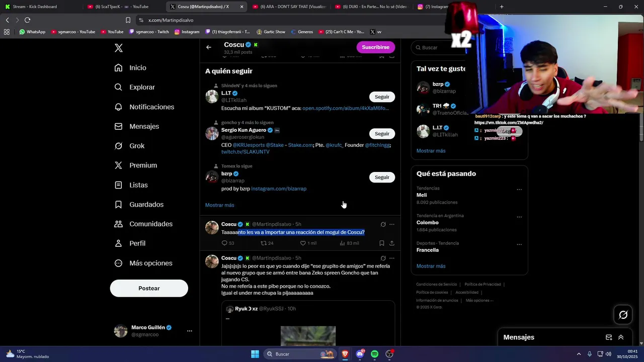Open Grok in the sidebar
Viewport: 644px width, 362px height.
pyautogui.click(x=129, y=146)
